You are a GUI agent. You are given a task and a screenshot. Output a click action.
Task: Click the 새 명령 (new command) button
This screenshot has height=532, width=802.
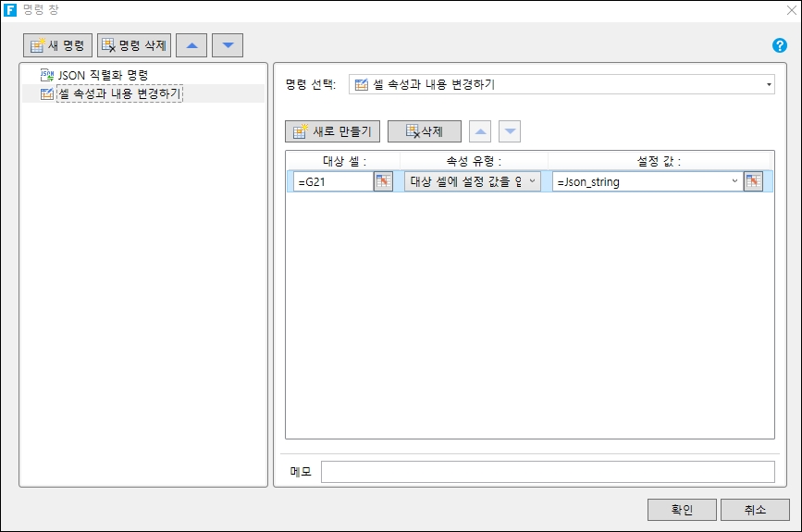point(58,45)
